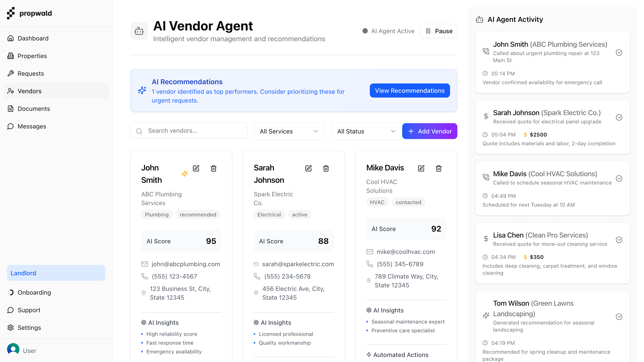Screen dimensions: 644x362
Task: Open Messages from the sidebar
Action: (32, 126)
